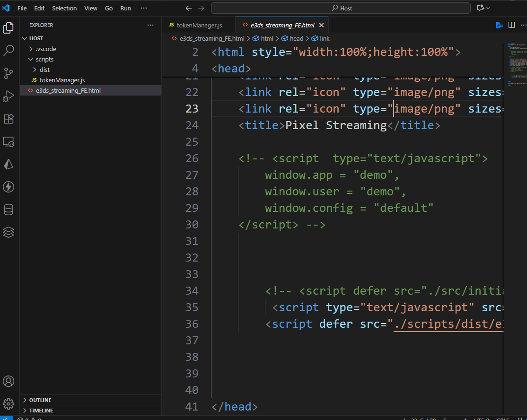Open the Edit menu
The image size is (527, 420).
[x=39, y=8]
